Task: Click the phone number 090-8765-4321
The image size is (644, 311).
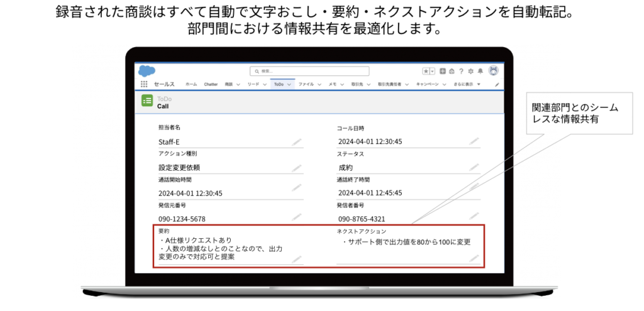Action: 362,219
